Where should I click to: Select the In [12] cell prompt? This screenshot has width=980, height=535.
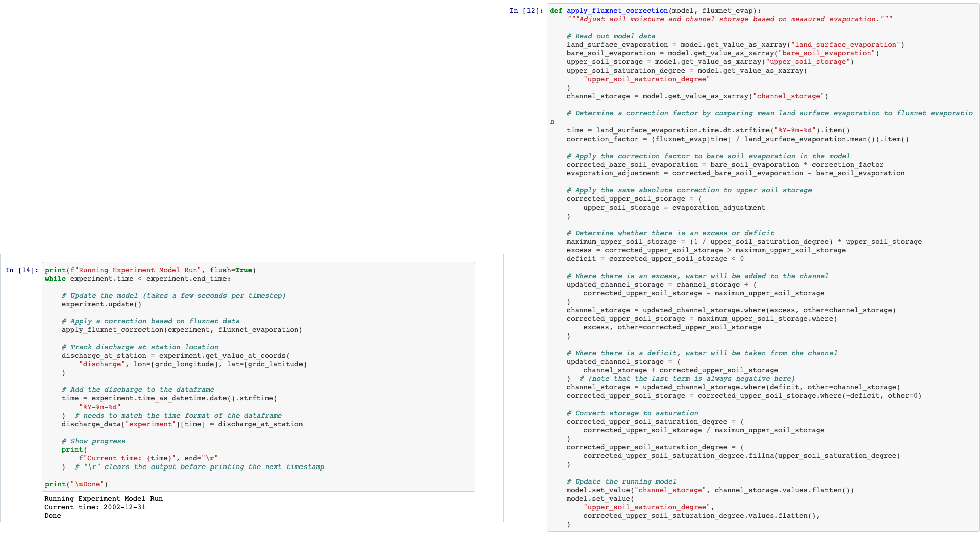(x=526, y=11)
